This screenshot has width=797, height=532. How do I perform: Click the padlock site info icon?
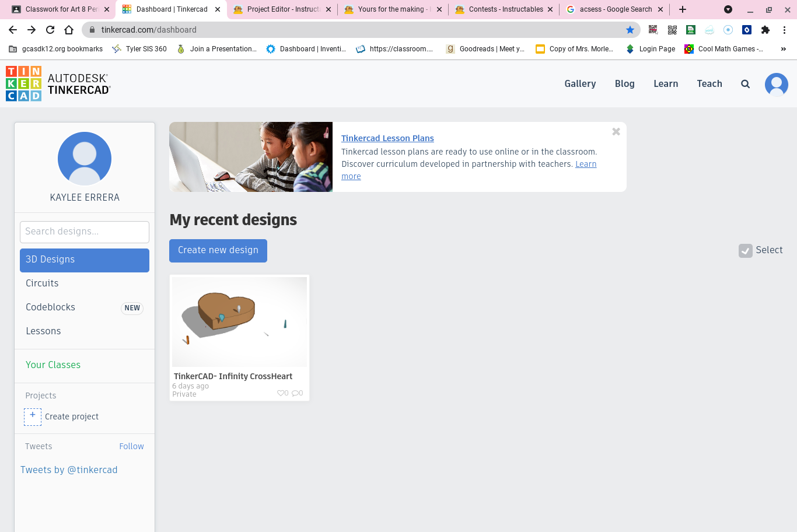click(x=92, y=30)
